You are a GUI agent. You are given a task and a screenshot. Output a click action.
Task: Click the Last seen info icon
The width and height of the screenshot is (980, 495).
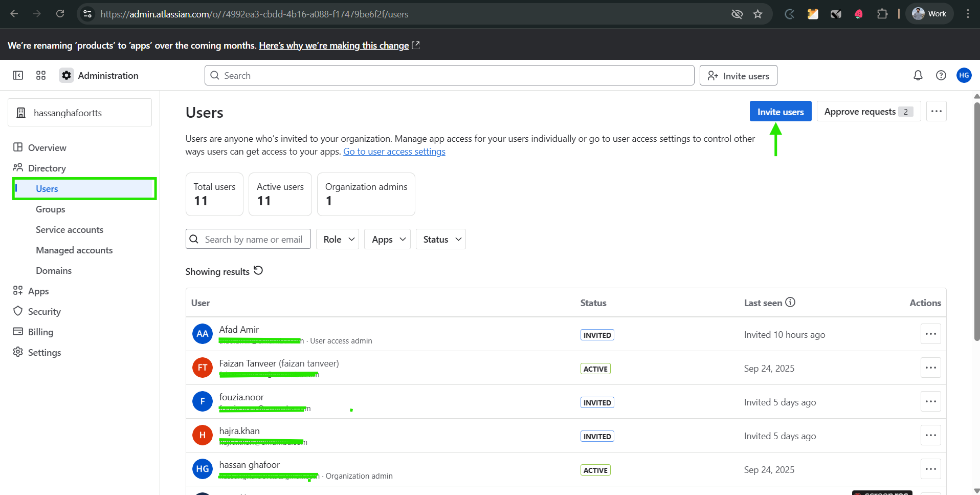tap(791, 302)
